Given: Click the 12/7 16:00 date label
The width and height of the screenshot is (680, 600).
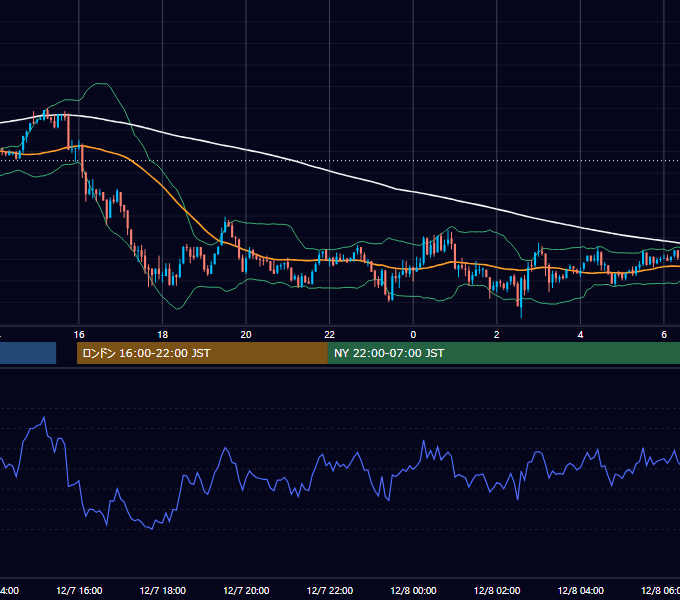Looking at the screenshot, I should pyautogui.click(x=79, y=591).
